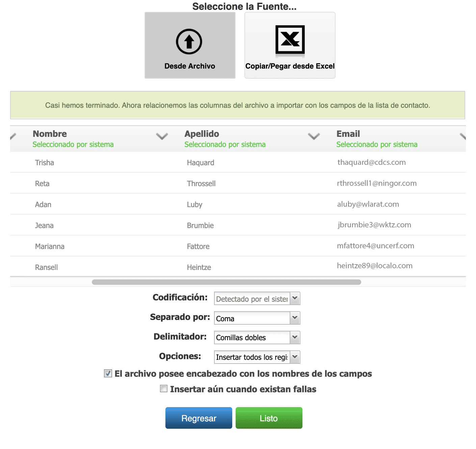
Task: Click email jbrumbie3@wktz.com
Action: click(374, 225)
